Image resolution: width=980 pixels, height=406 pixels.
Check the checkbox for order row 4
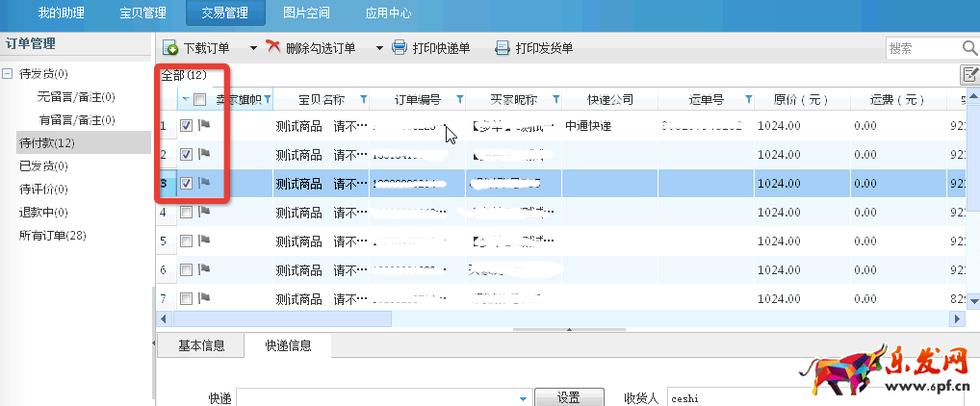187,212
